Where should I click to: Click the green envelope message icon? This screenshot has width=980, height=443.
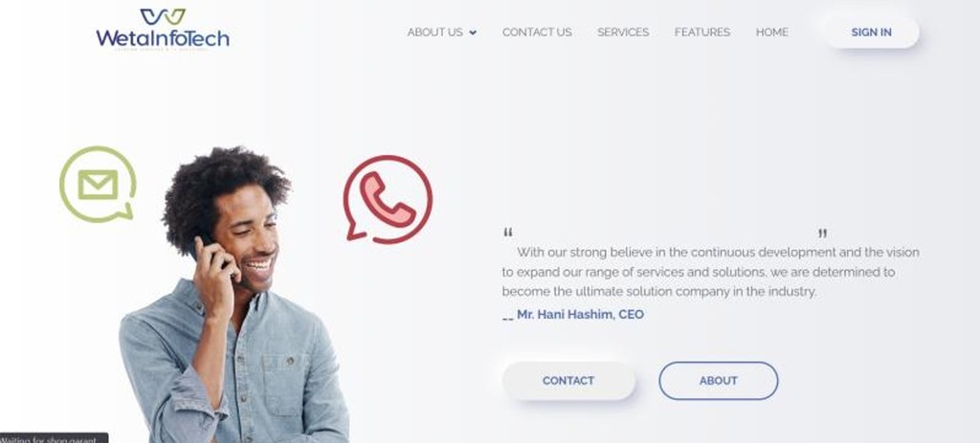(x=98, y=185)
